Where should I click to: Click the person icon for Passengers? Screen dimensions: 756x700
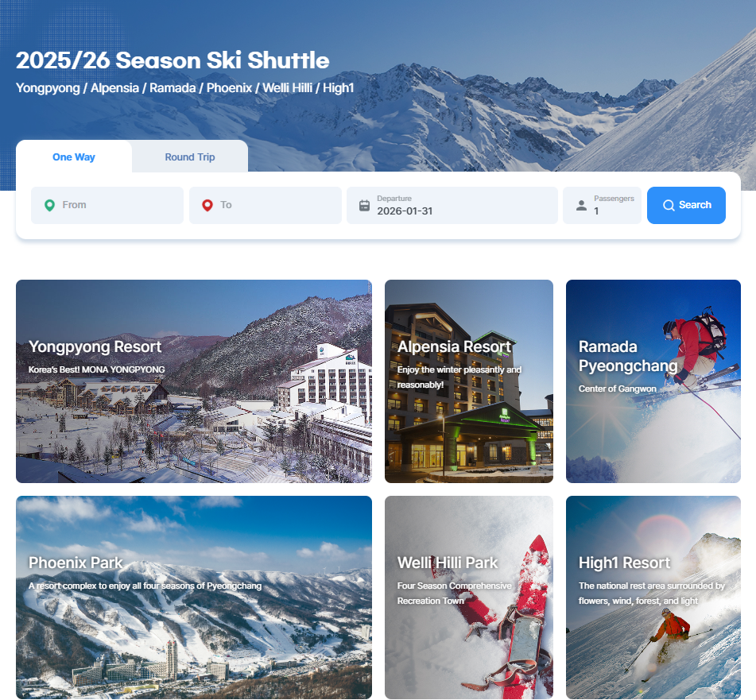click(x=581, y=206)
